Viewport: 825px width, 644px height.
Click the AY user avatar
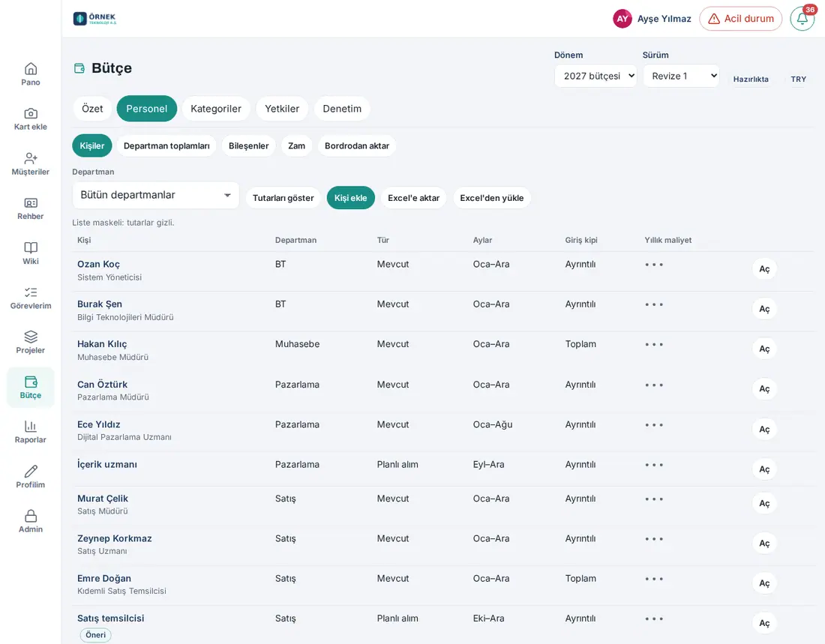622,19
